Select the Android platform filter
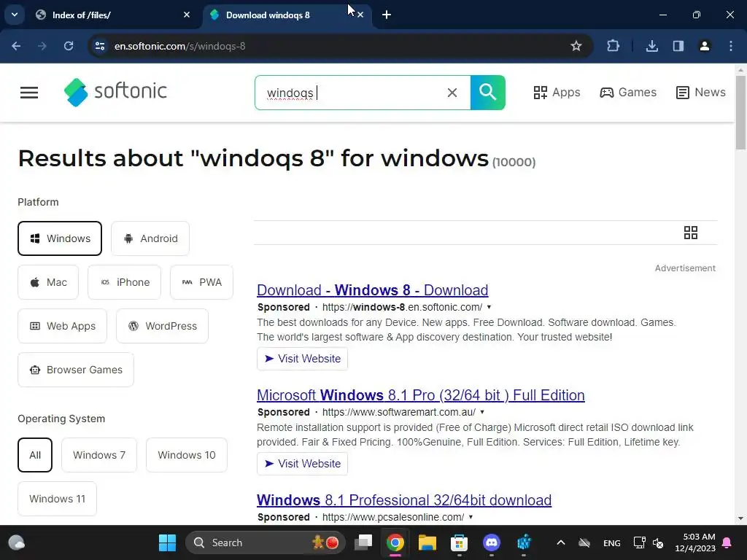 tap(150, 238)
